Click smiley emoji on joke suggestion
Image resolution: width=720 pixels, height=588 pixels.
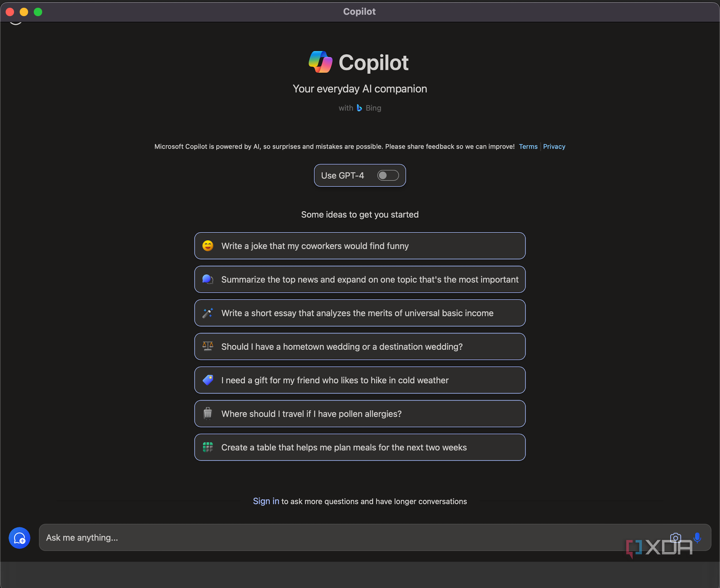coord(208,246)
